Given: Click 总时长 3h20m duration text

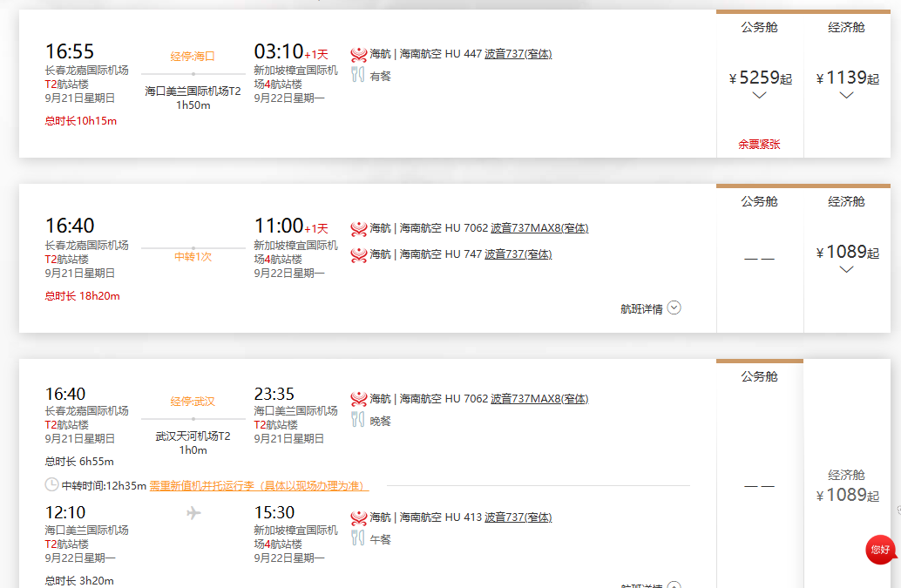Looking at the screenshot, I should [x=79, y=580].
